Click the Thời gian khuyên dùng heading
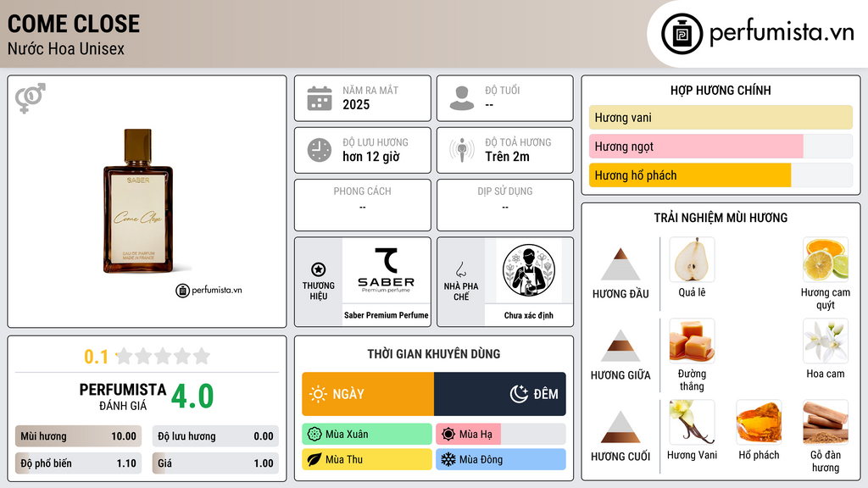868x488 pixels. tap(434, 353)
